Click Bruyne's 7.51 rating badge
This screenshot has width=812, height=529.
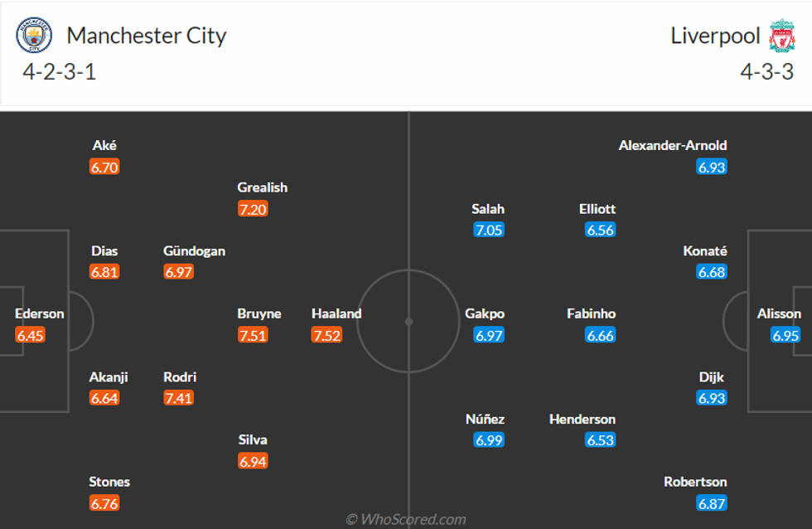(x=253, y=335)
